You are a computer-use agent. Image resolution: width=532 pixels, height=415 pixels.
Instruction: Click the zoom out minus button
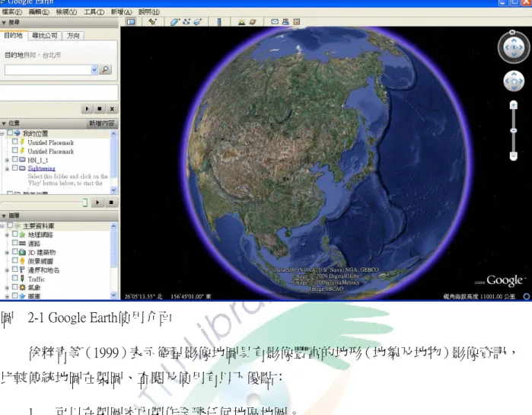coord(514,156)
